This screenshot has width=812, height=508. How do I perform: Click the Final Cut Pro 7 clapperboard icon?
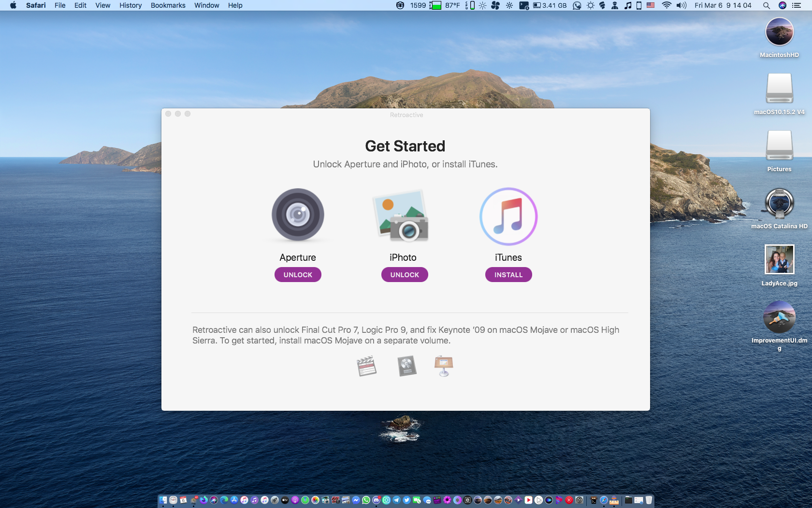(x=367, y=366)
